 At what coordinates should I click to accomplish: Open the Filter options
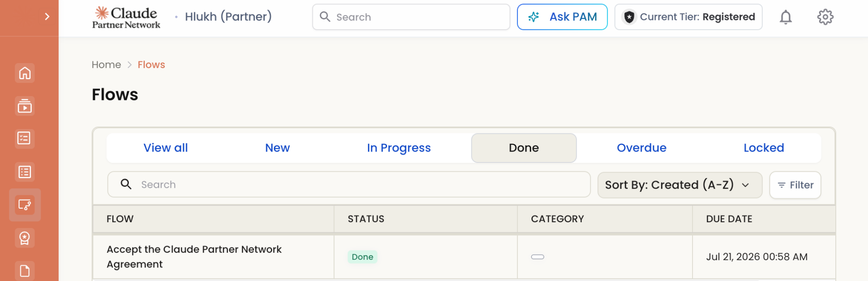(x=795, y=185)
